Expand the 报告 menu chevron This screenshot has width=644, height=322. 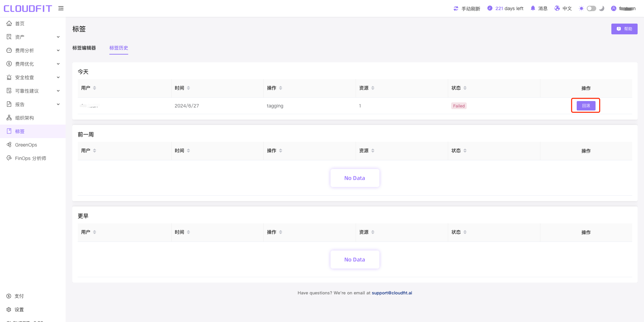58,104
